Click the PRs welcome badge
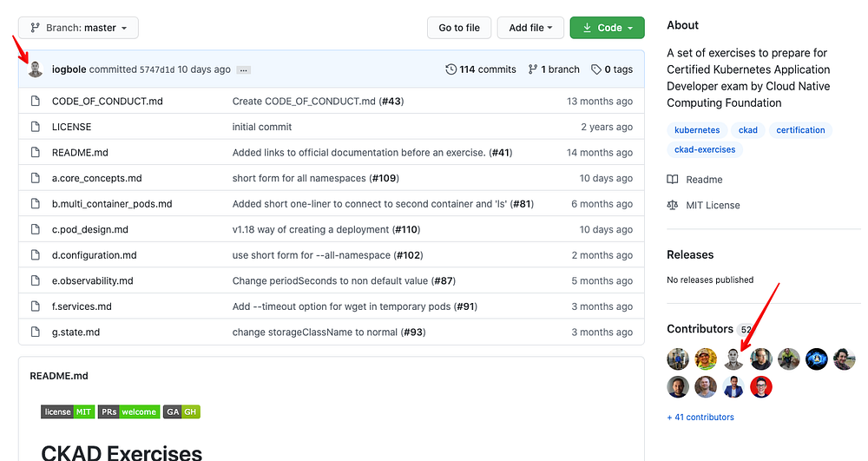 click(x=129, y=412)
